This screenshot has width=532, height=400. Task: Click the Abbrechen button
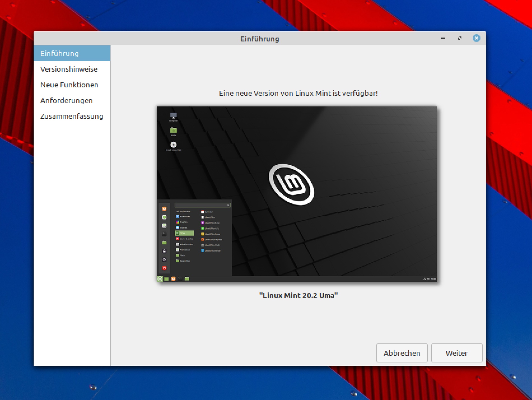(x=402, y=353)
